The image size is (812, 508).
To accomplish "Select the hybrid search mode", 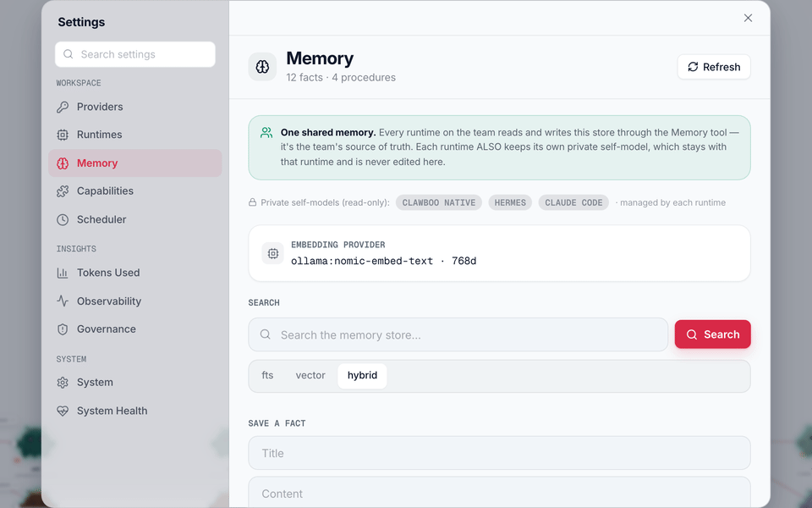I will [362, 376].
